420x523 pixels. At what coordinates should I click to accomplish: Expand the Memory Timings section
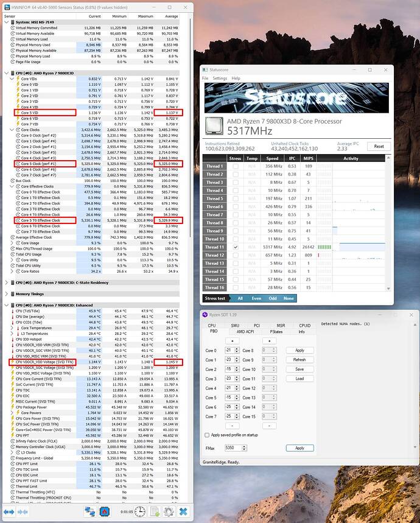(x=7, y=294)
